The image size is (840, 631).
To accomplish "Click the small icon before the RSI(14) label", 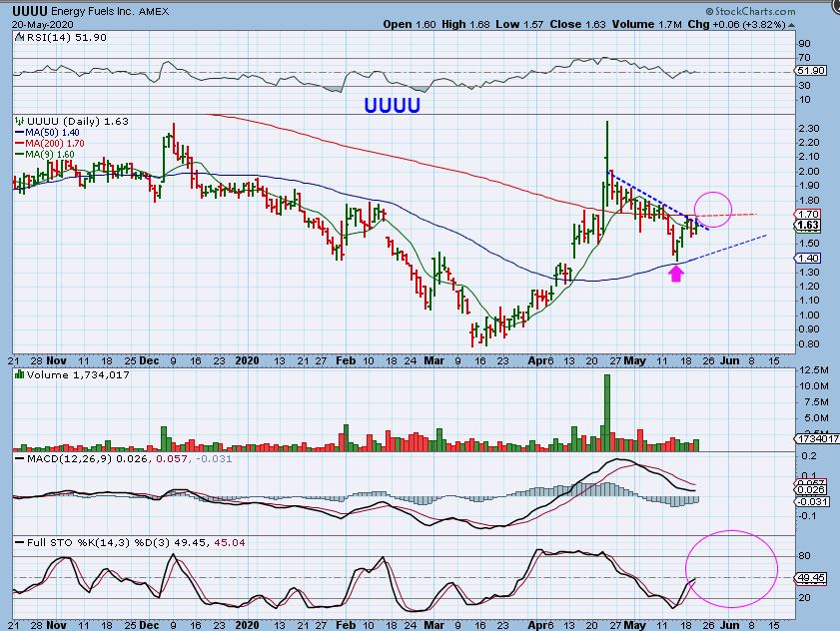I will (x=19, y=38).
